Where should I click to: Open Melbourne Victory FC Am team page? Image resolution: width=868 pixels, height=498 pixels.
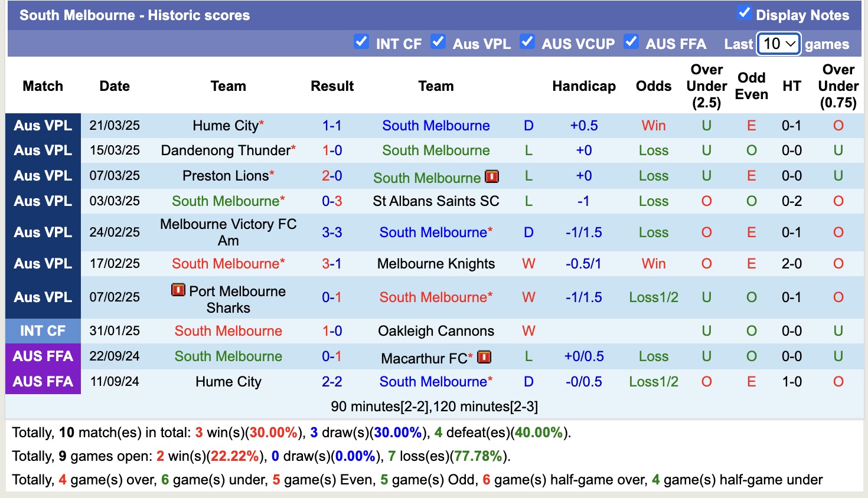229,232
